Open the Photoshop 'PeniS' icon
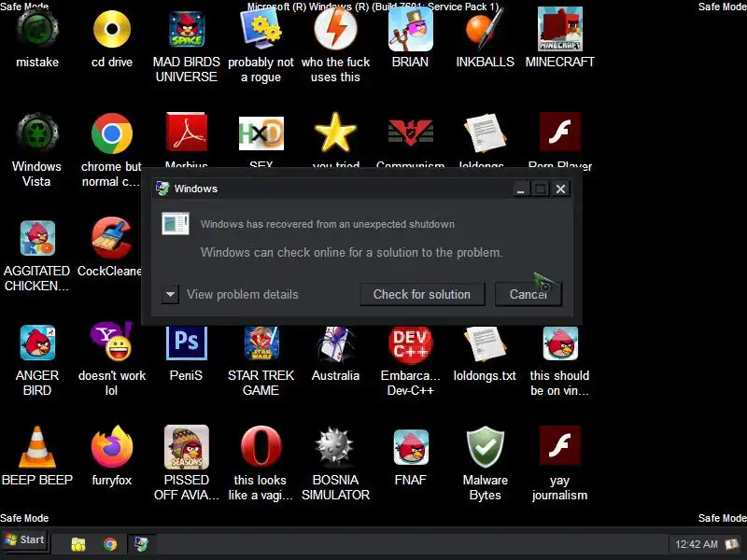 tap(187, 343)
